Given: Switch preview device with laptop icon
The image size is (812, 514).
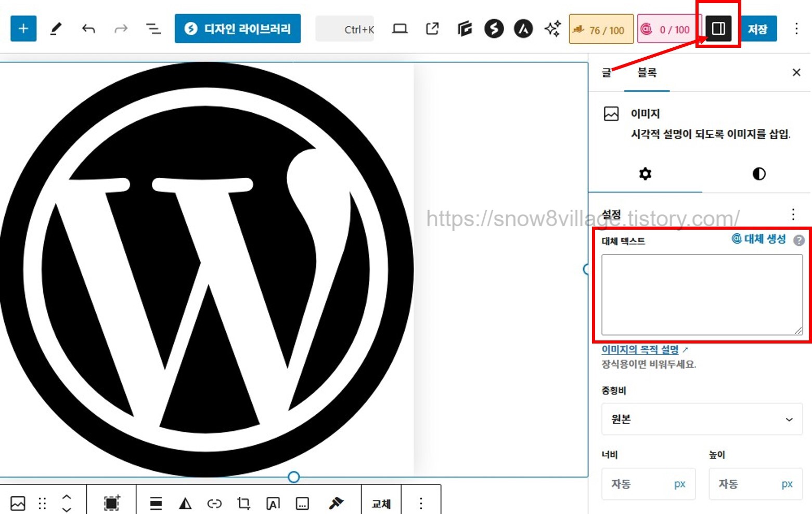Looking at the screenshot, I should pyautogui.click(x=399, y=29).
